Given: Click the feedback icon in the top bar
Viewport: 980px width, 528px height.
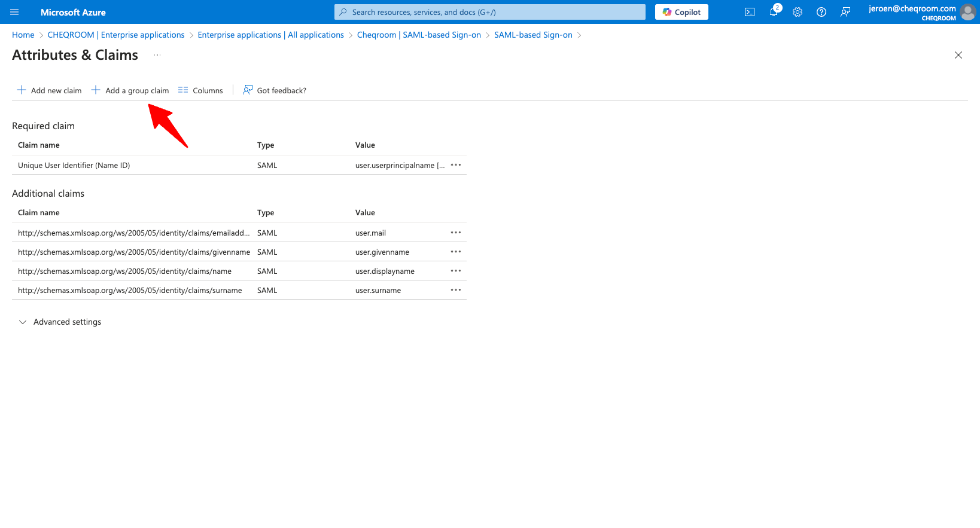Looking at the screenshot, I should tap(845, 12).
